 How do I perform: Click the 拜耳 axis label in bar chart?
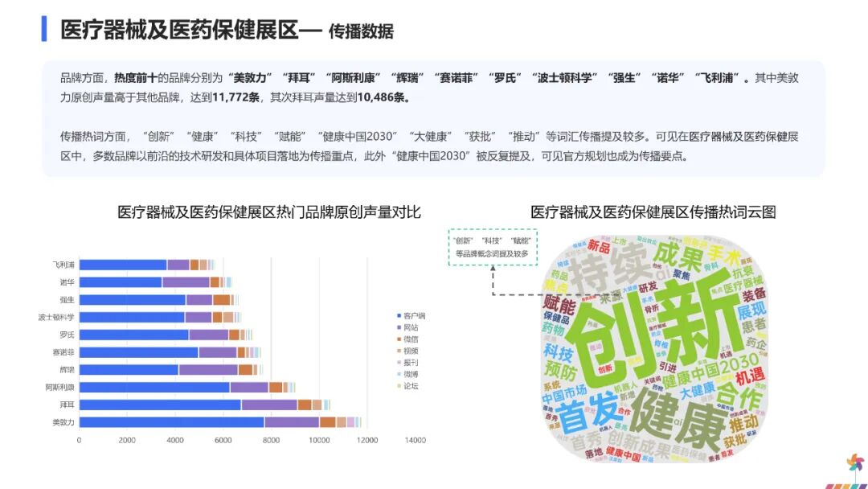pyautogui.click(x=67, y=405)
